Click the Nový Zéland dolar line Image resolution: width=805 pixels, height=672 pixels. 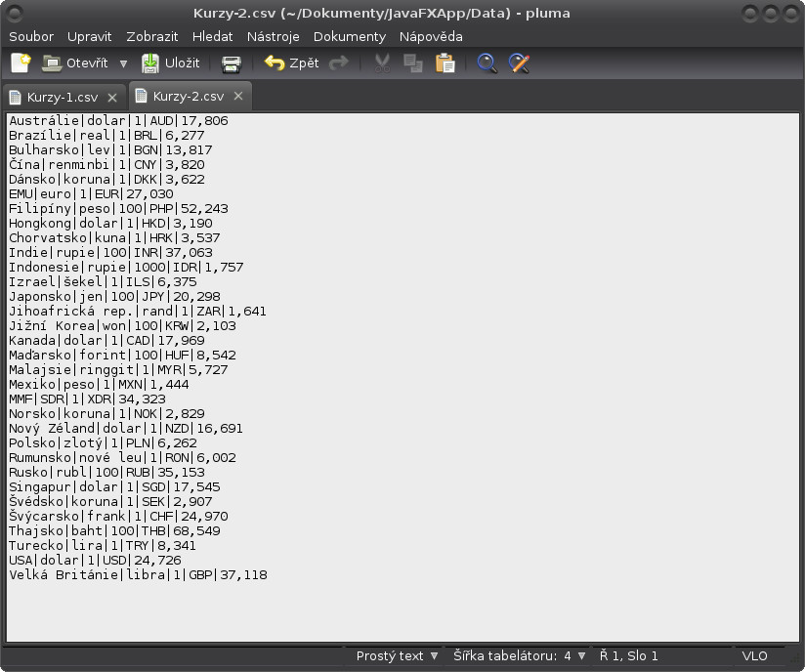(x=126, y=428)
